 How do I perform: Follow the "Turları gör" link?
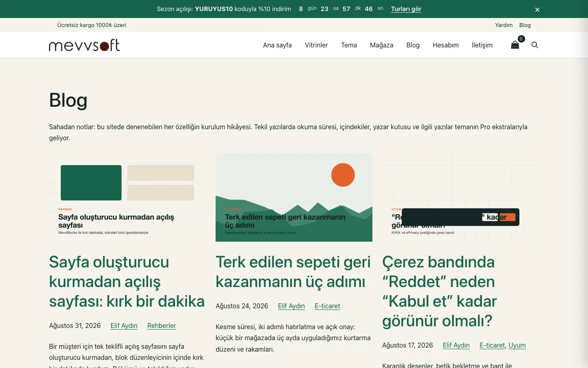[x=406, y=9]
